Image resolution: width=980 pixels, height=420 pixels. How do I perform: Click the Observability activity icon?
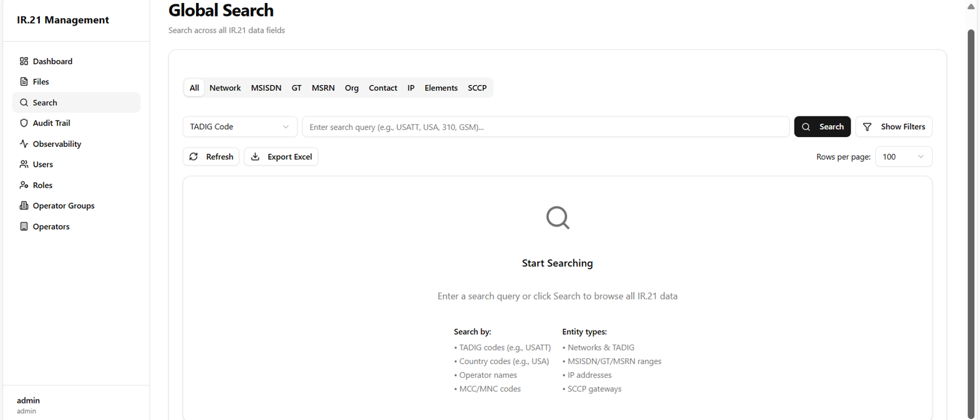24,144
